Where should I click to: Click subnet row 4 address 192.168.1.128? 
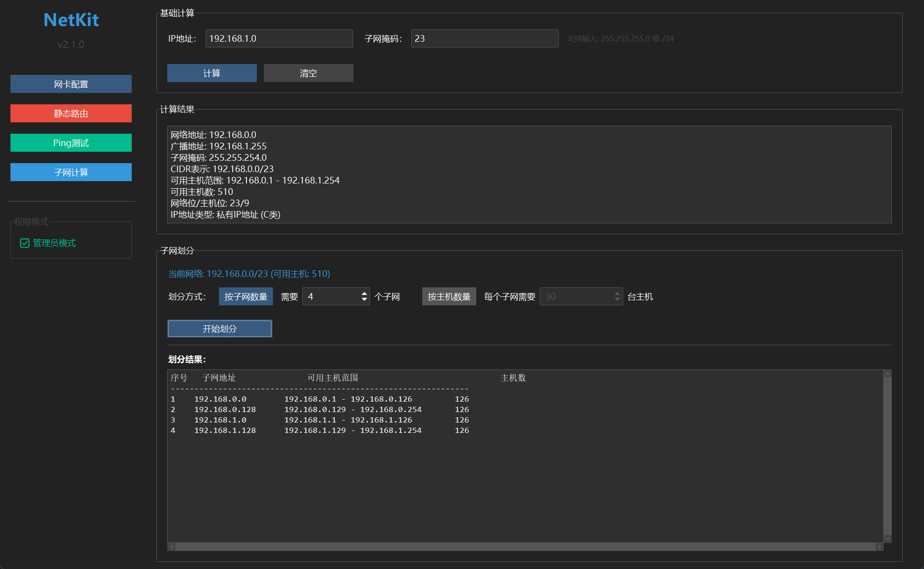click(225, 431)
